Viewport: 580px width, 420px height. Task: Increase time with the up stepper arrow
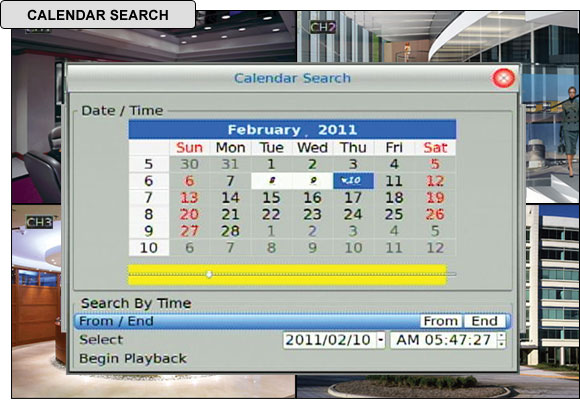501,336
